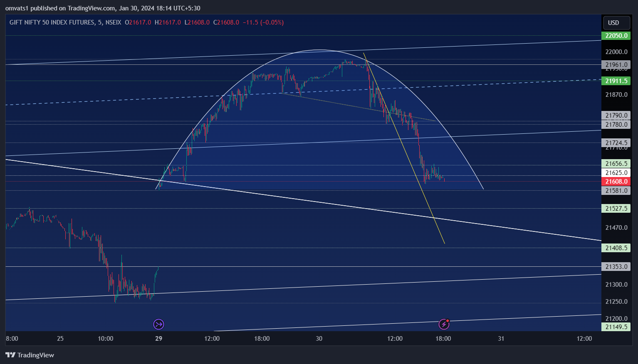
Task: Click the 21300.0 price scale value
Action: (616, 285)
